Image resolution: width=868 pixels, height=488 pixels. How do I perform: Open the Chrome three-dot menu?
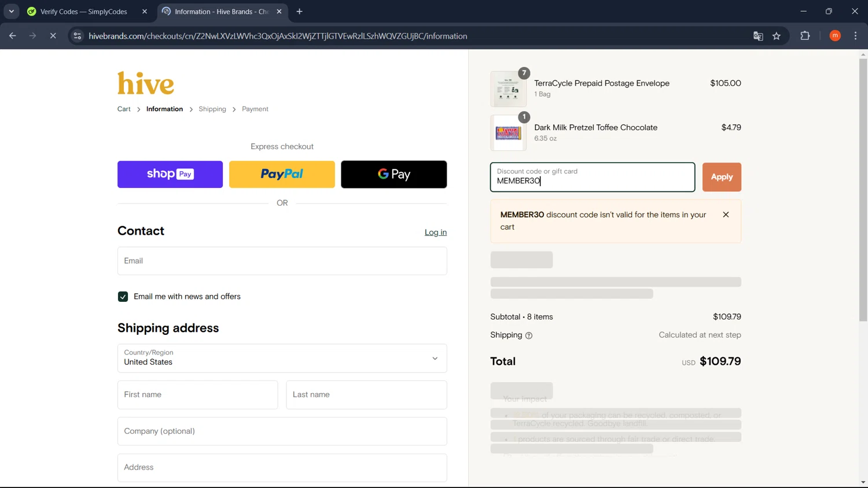[x=855, y=36]
